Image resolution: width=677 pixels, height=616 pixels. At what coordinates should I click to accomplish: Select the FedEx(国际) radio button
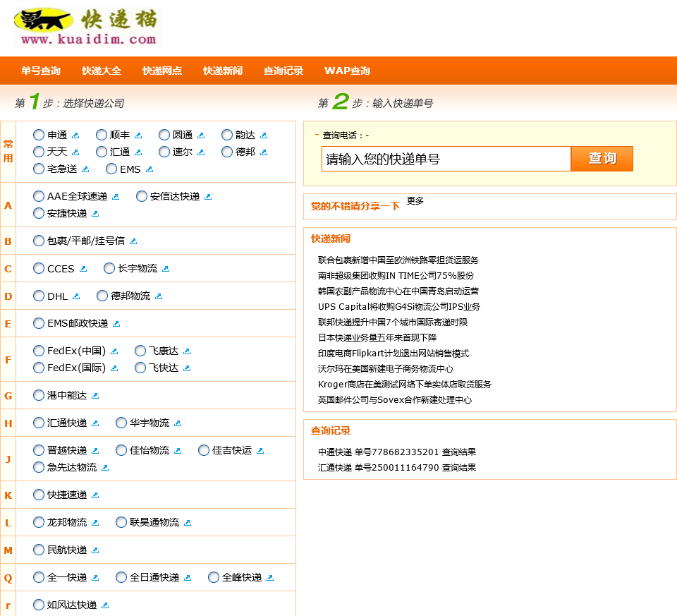tap(39, 368)
